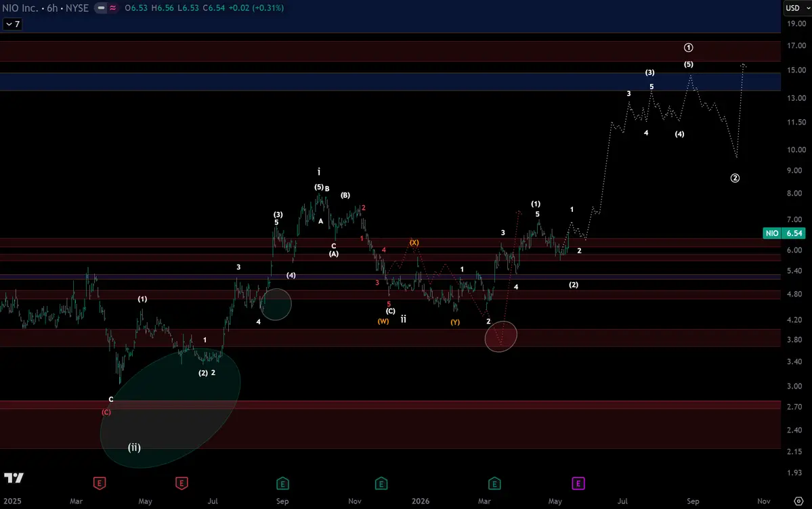This screenshot has width=812, height=509.
Task: Click the 3.80 price axis label
Action: [x=794, y=340]
